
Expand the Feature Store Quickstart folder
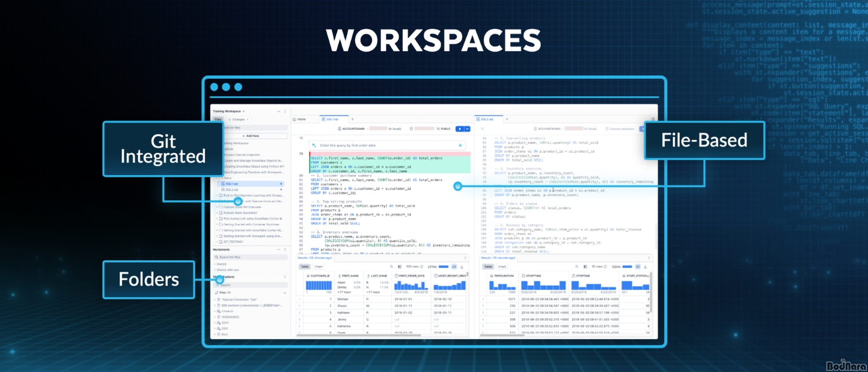tap(217, 213)
